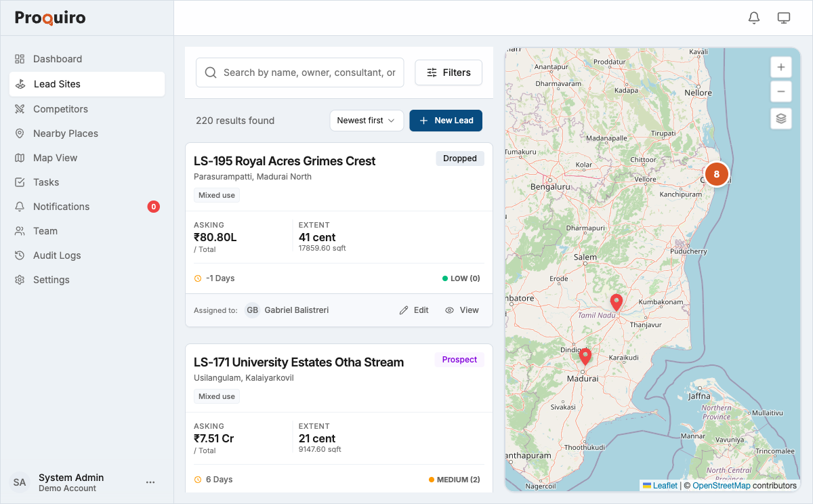The height and width of the screenshot is (504, 813).
Task: Open notifications via the bell icon
Action: coord(753,18)
